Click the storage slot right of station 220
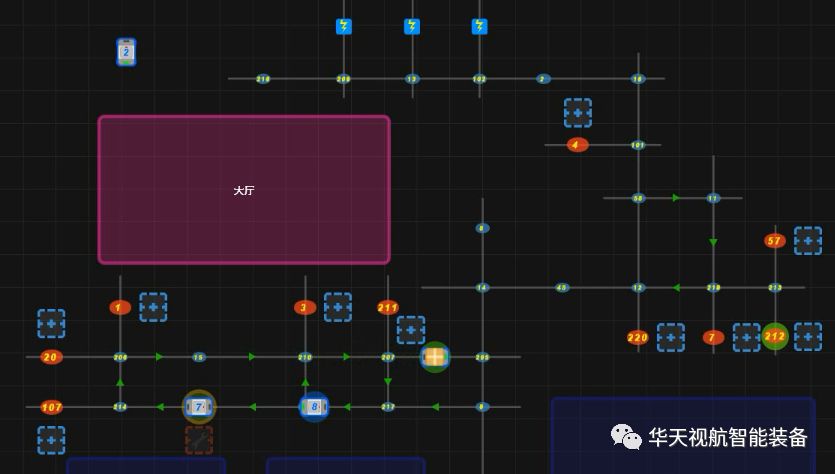 (671, 338)
